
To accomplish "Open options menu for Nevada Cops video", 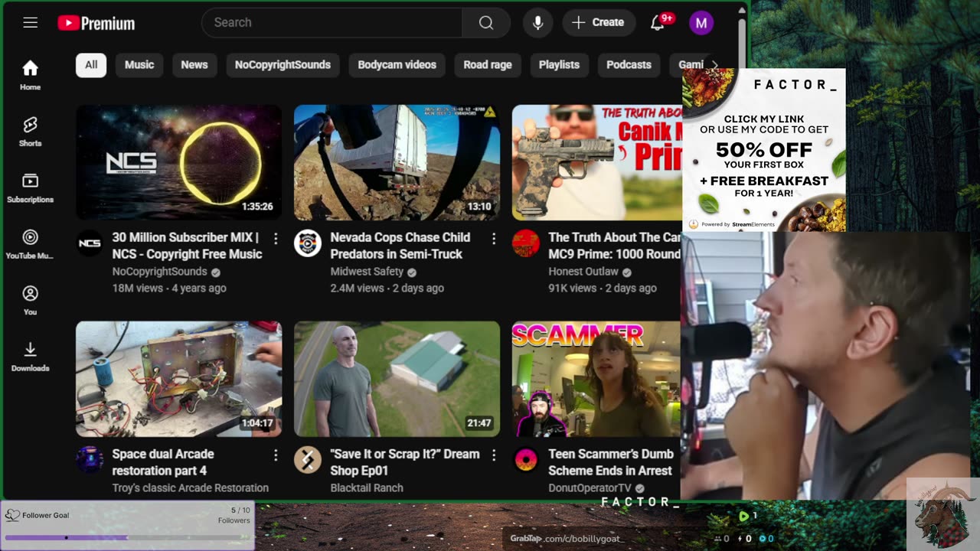I will click(494, 239).
